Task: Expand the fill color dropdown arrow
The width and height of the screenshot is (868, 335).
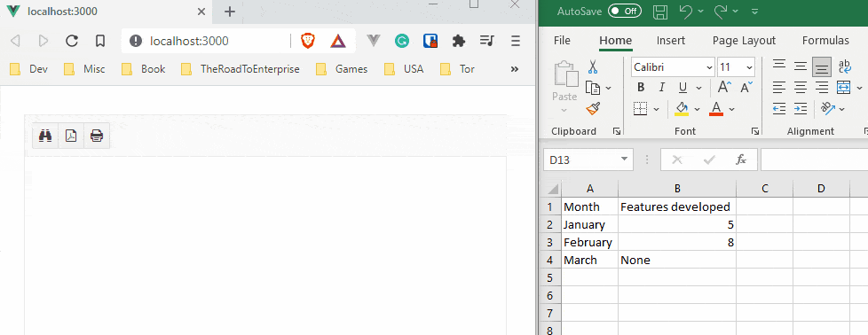Action: click(x=697, y=109)
